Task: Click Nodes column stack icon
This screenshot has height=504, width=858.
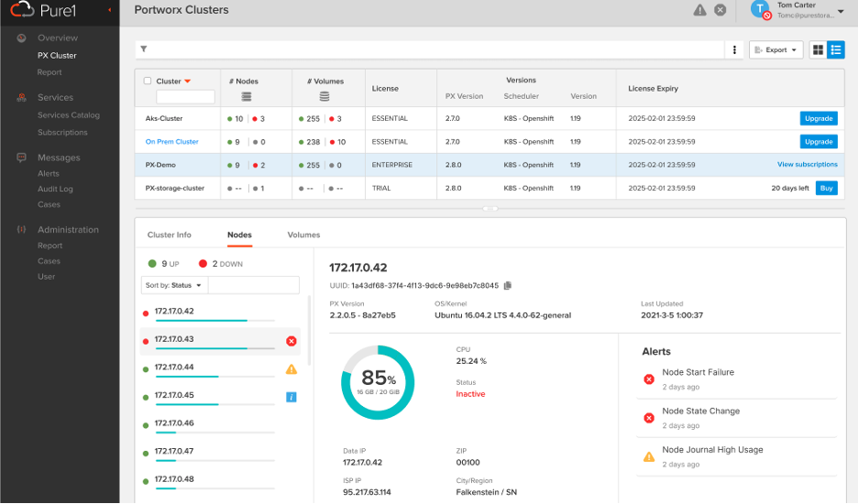Action: click(x=247, y=97)
